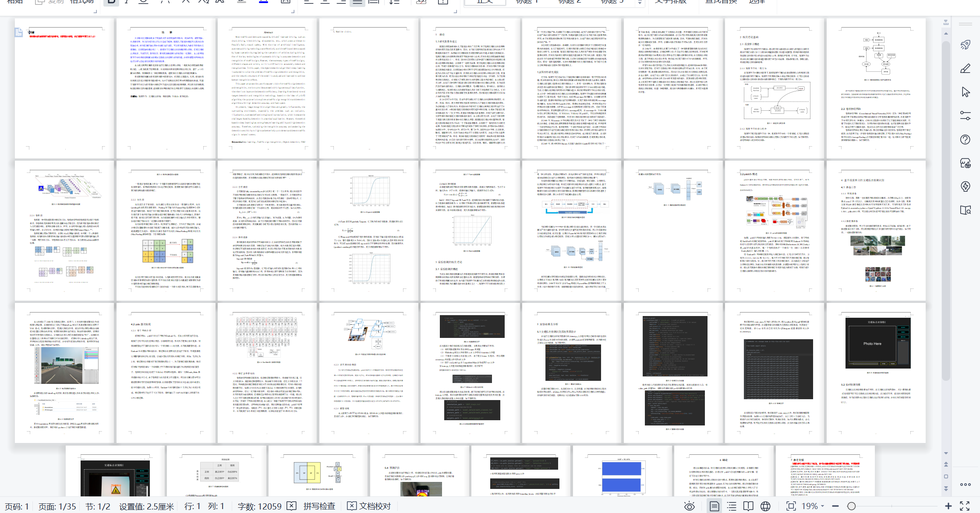Click the three-dots more options in sidebar
980x513 pixels.
click(x=965, y=485)
